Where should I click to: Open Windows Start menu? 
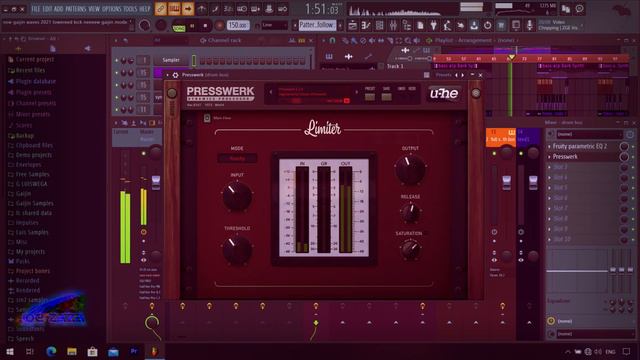(10, 351)
